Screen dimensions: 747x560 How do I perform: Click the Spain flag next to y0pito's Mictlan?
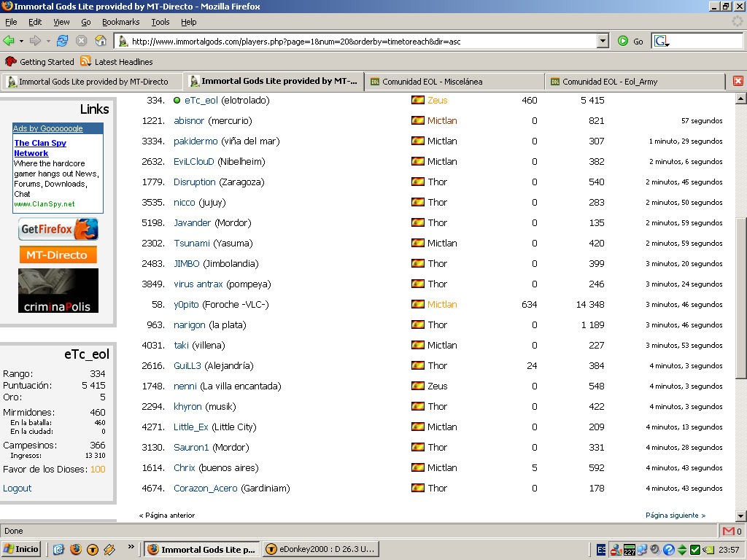[x=418, y=304]
